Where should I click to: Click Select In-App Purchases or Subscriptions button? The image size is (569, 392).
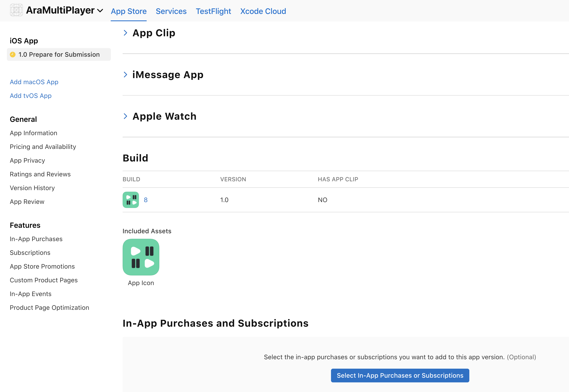click(x=400, y=375)
